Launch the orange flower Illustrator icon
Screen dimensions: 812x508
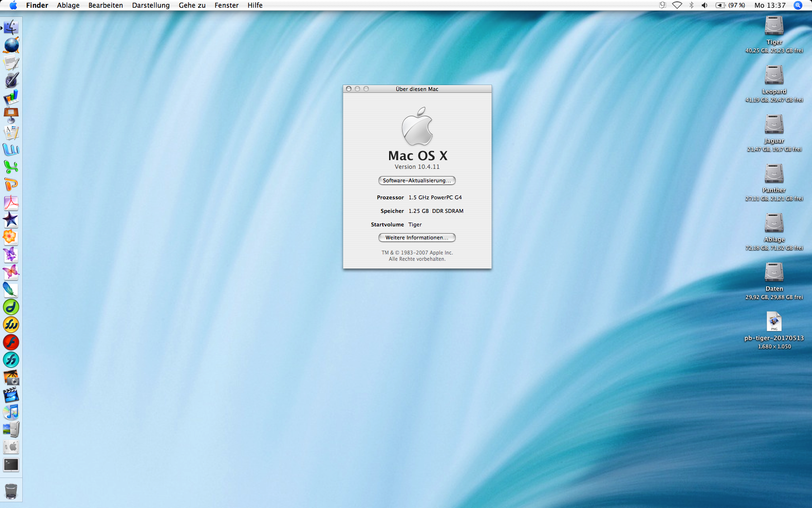(11, 237)
